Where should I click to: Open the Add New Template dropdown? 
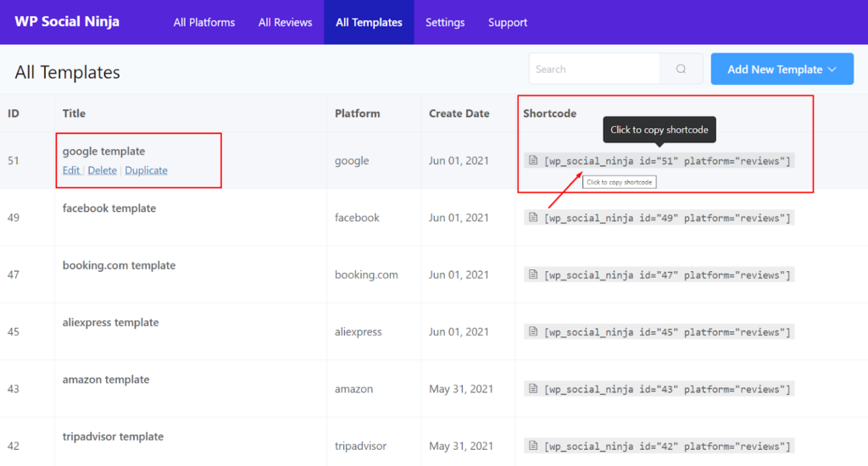782,69
